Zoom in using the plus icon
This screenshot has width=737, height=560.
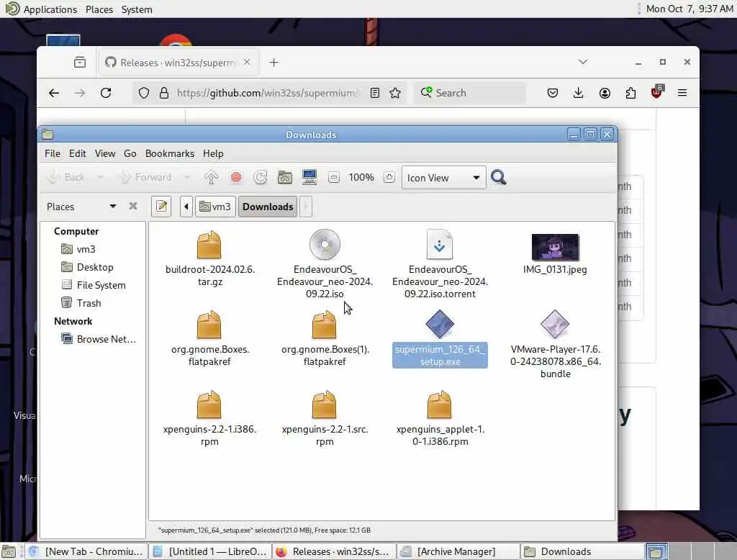[389, 177]
